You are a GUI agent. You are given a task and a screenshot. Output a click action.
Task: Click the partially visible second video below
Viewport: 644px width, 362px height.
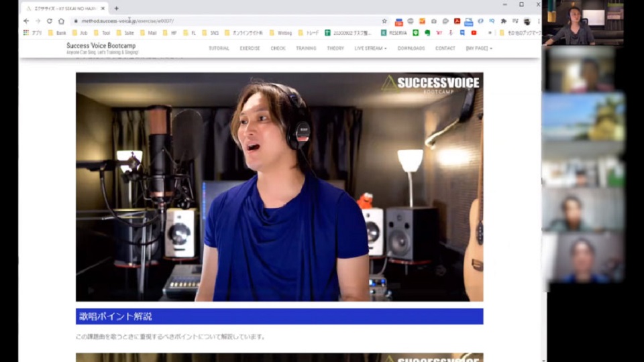(279, 357)
